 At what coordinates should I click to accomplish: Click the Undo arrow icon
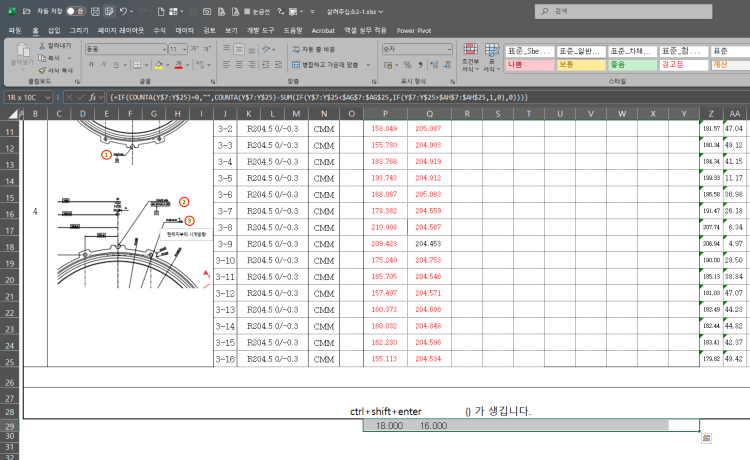(123, 10)
